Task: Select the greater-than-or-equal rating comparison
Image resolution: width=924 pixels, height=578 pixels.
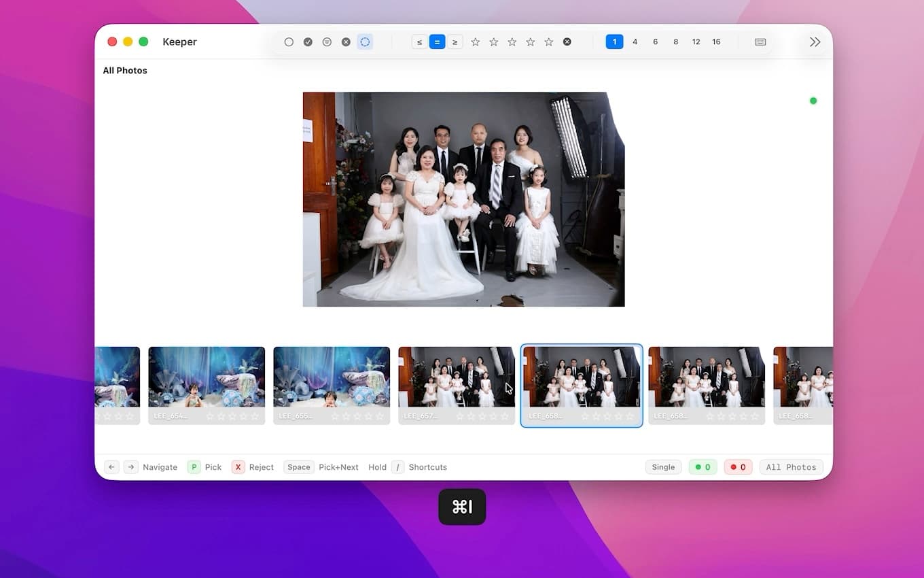Action: pyautogui.click(x=455, y=42)
